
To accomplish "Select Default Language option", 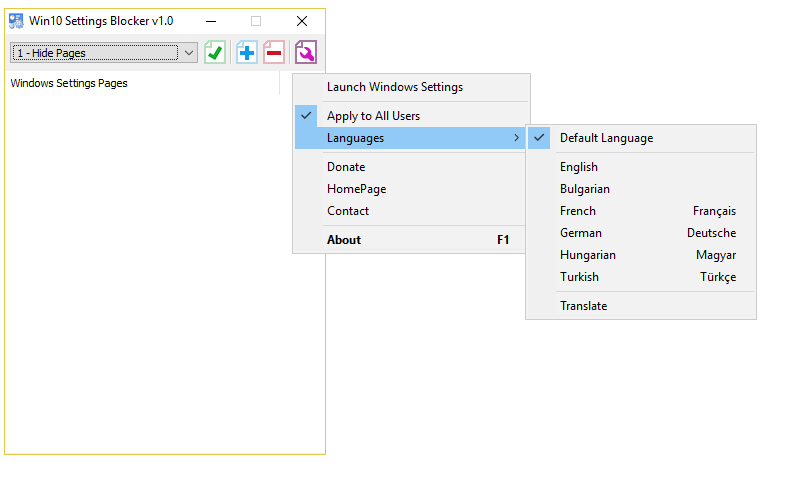I will [x=641, y=138].
